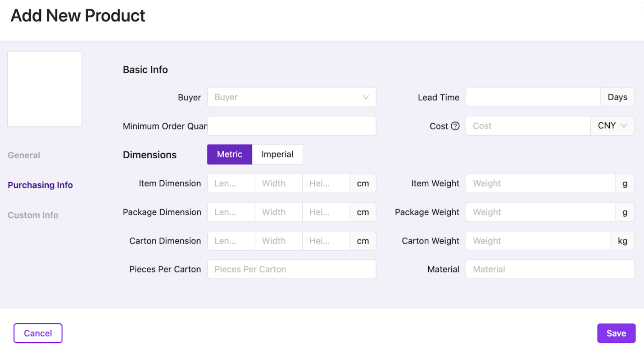Cancel adding the new product
The image size is (644, 354).
coord(38,333)
